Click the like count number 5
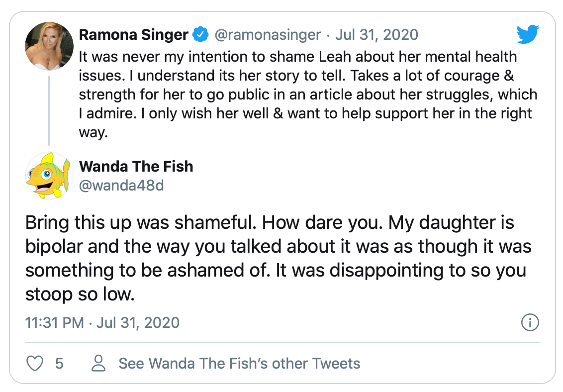Screen dimensions: 563x392 click(59, 363)
